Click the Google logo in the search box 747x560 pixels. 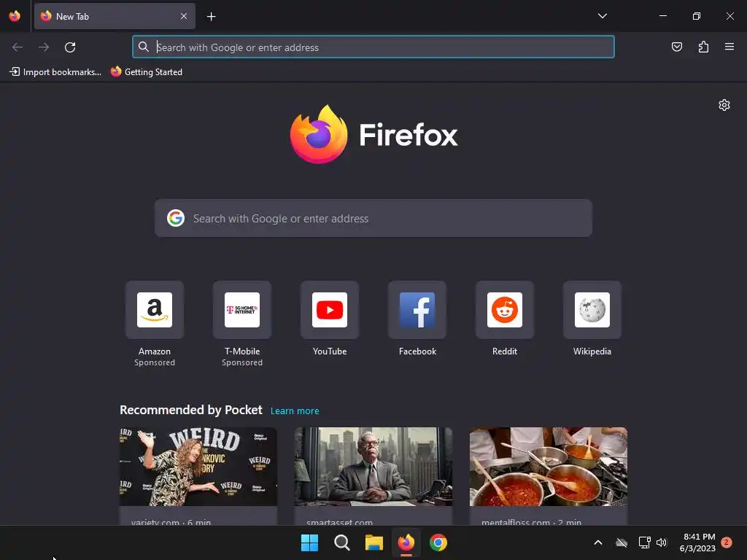(x=176, y=218)
